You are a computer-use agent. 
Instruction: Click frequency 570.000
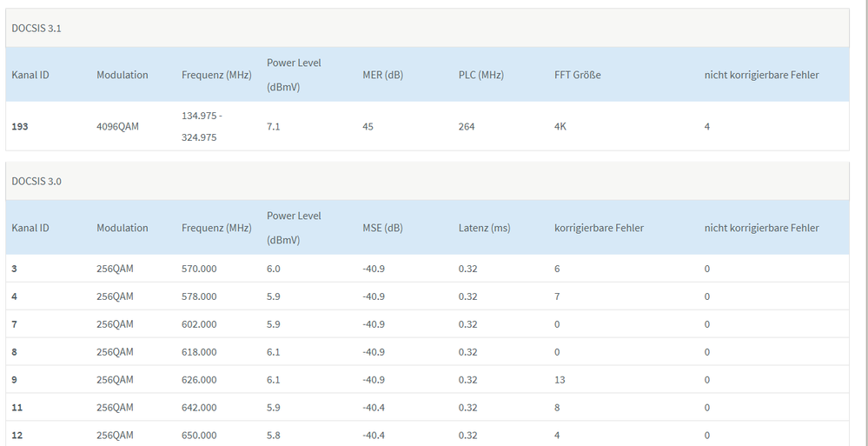click(x=199, y=269)
